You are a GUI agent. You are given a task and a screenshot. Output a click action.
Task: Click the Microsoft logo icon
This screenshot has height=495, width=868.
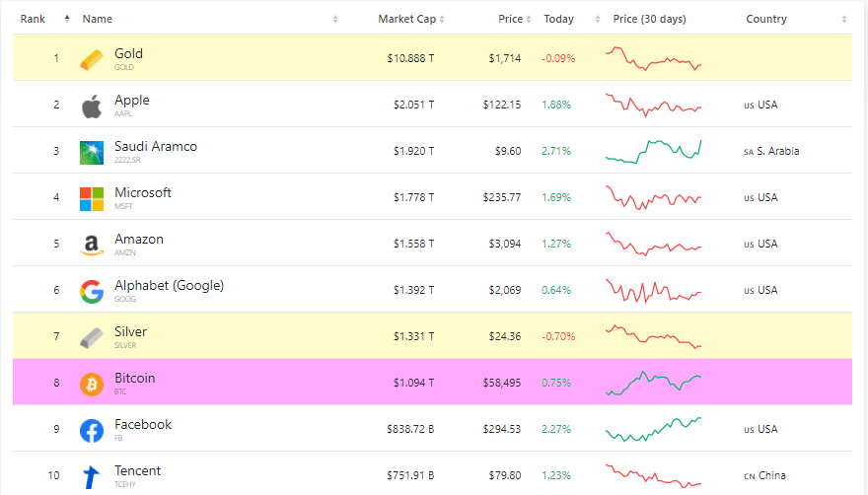click(91, 198)
